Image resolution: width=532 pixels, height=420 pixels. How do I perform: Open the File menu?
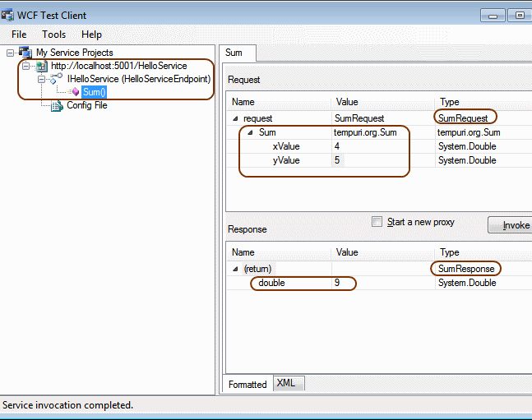click(19, 35)
